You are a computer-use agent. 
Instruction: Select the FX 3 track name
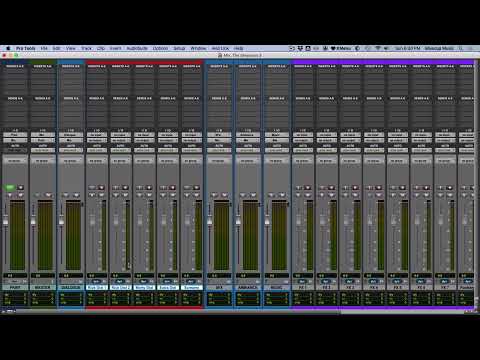click(350, 287)
